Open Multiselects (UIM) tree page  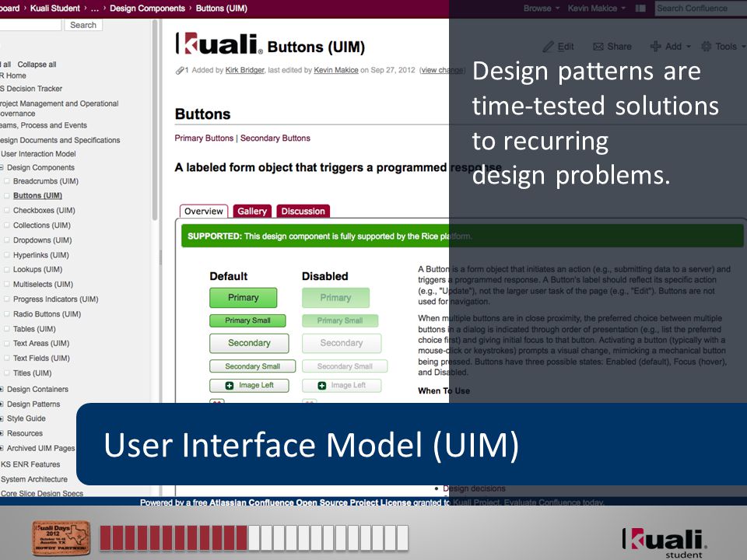[x=43, y=284]
